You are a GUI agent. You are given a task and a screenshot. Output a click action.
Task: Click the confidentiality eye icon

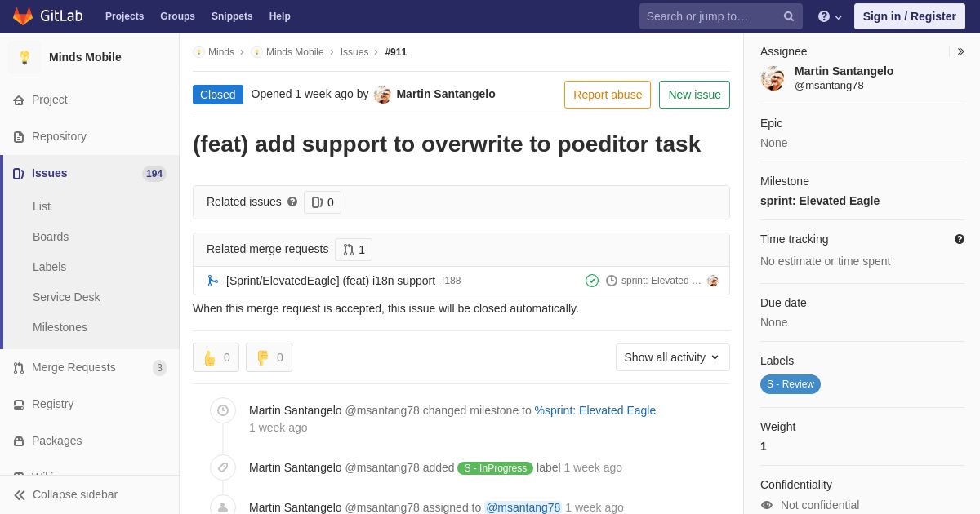click(x=767, y=505)
